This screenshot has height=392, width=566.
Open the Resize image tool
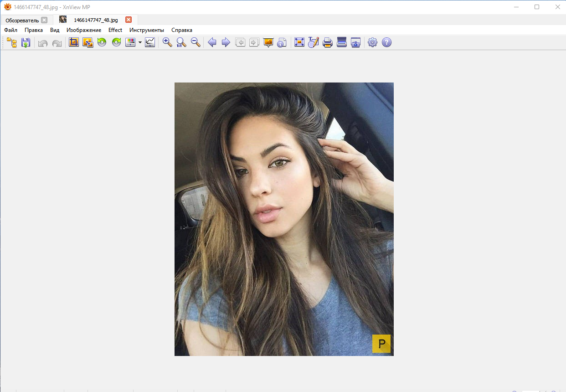pos(88,43)
